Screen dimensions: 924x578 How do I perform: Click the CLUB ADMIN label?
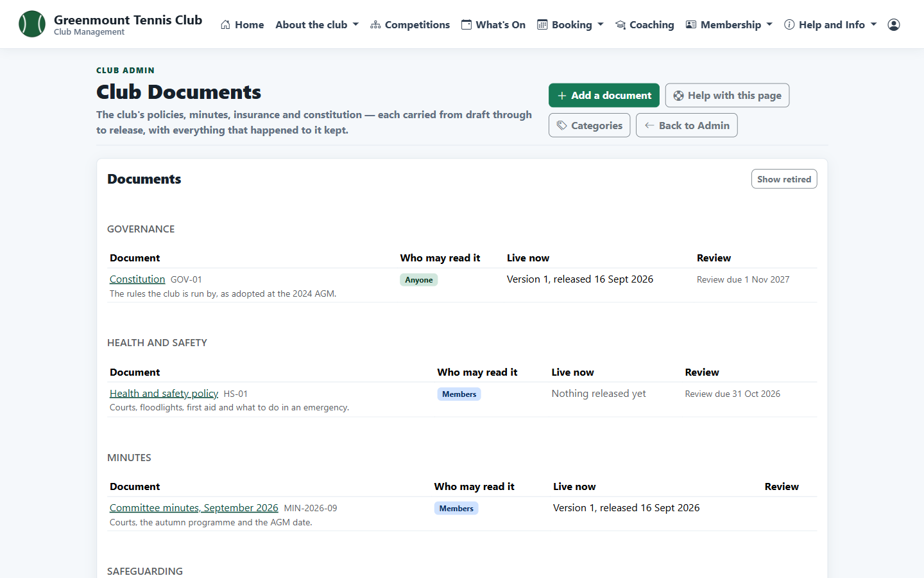point(125,70)
